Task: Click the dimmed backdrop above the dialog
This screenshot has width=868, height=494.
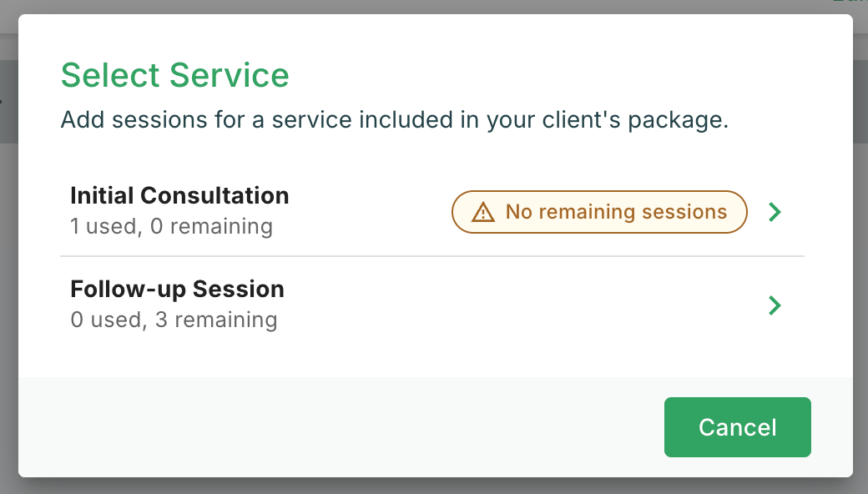Action: pos(434,7)
